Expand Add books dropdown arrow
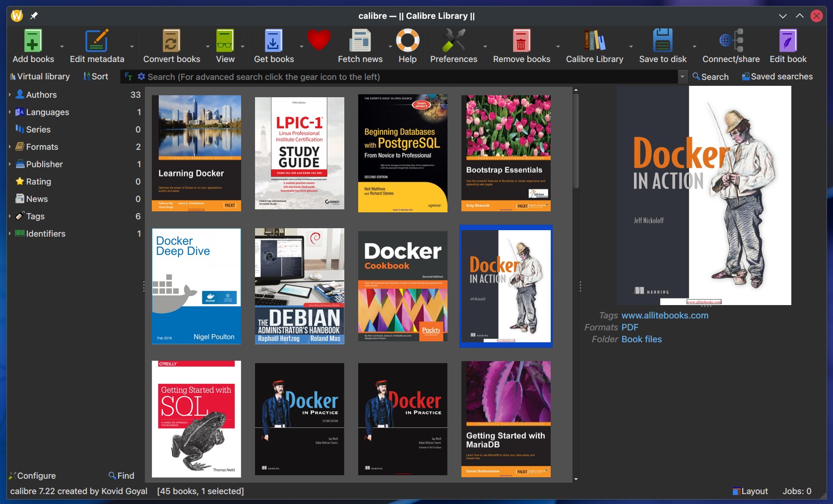 (x=62, y=47)
